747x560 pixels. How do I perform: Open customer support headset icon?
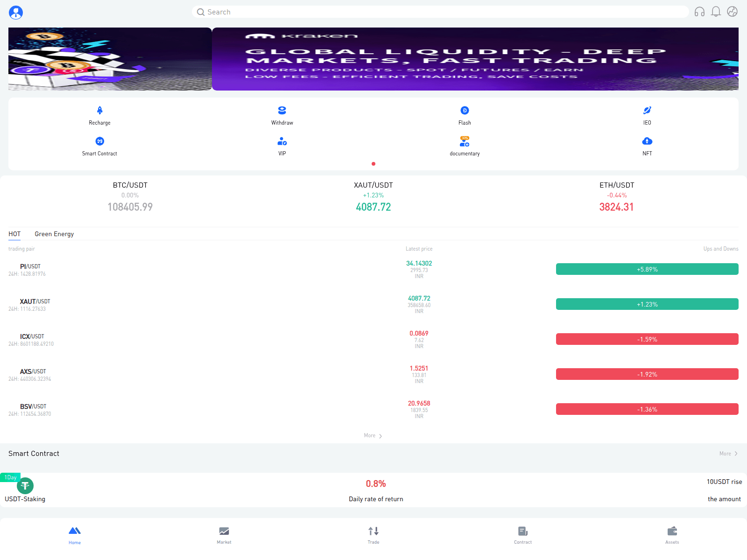pos(700,12)
